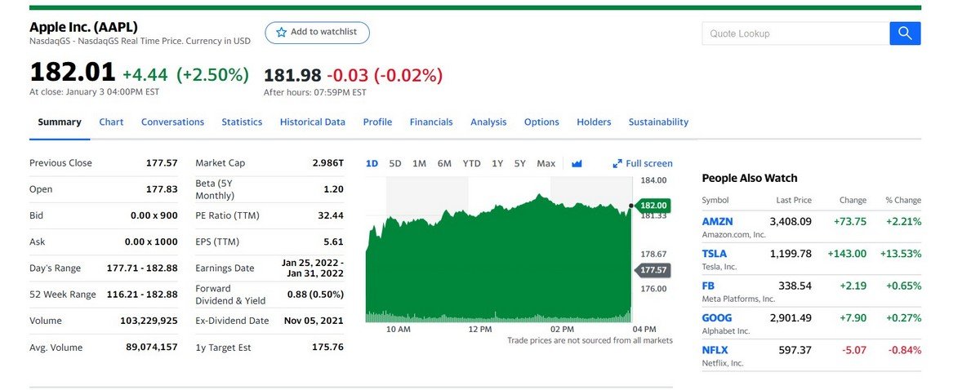Screen dimensions: 980x390
Task: Select the 1D chart range
Action: 372,164
